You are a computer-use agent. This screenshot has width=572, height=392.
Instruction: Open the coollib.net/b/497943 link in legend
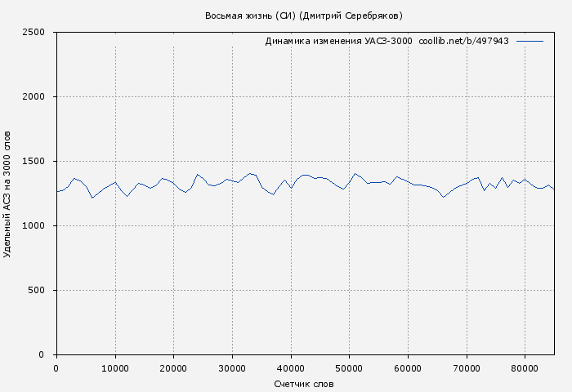(x=463, y=41)
